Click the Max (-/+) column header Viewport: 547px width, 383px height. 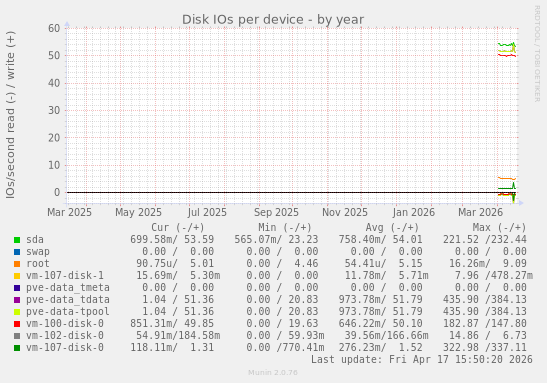pyautogui.click(x=499, y=227)
